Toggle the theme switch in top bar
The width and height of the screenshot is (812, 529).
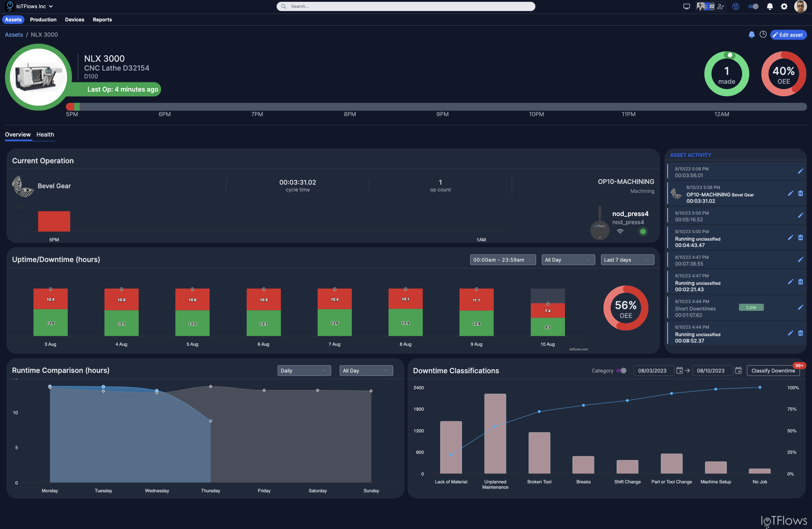[753, 6]
